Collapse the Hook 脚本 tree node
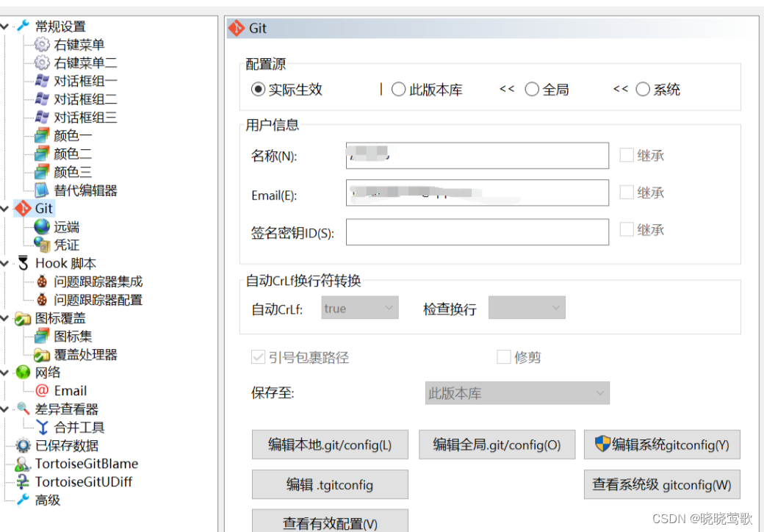This screenshot has height=532, width=764. coord(4,264)
